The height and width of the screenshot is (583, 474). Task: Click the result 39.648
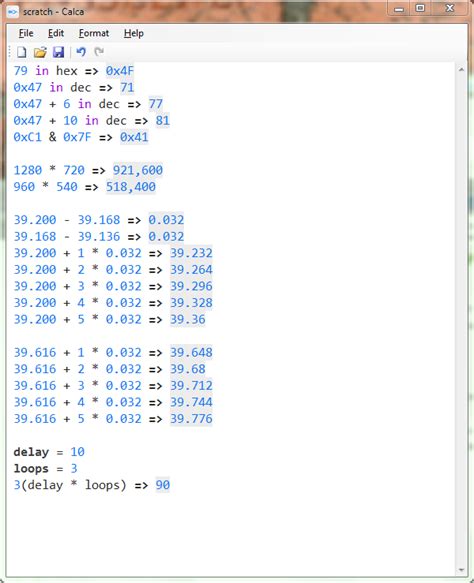pyautogui.click(x=191, y=352)
